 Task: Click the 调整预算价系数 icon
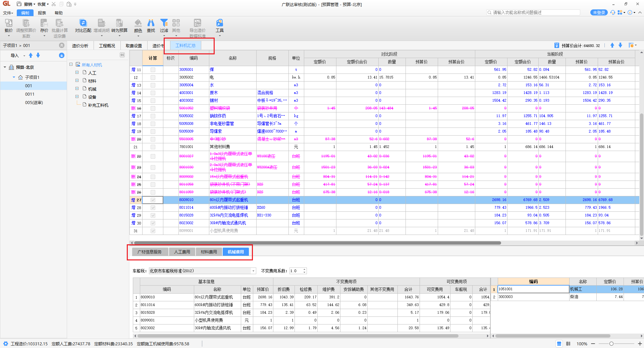coord(26,23)
